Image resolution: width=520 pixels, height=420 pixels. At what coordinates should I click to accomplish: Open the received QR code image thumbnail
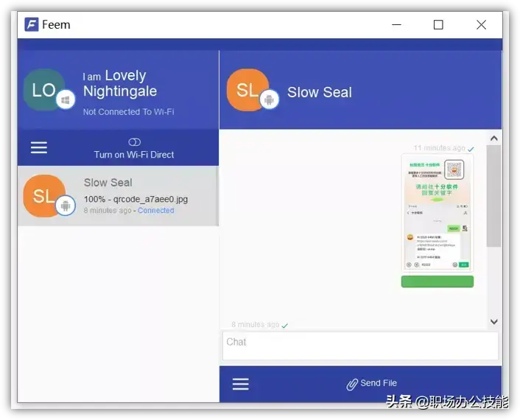438,213
